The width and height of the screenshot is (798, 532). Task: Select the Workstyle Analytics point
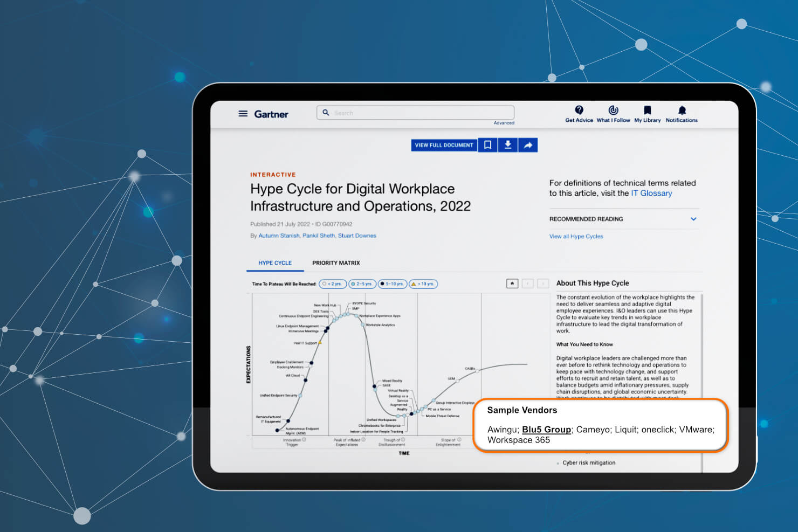click(362, 324)
